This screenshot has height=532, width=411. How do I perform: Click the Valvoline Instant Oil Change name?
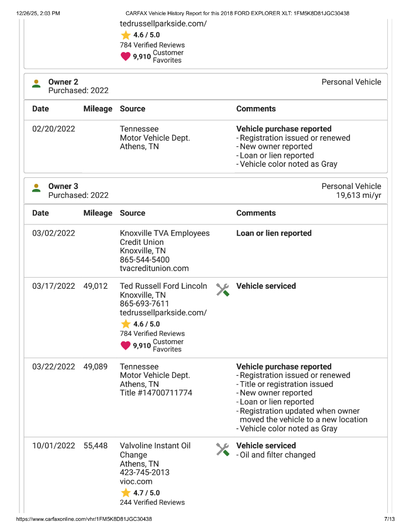tap(155, 451)
